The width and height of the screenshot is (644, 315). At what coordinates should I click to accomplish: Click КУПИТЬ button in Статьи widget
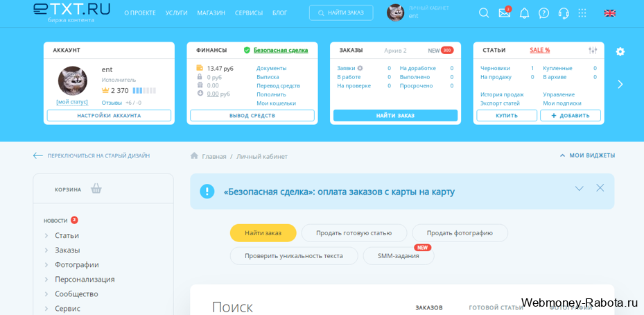(507, 116)
